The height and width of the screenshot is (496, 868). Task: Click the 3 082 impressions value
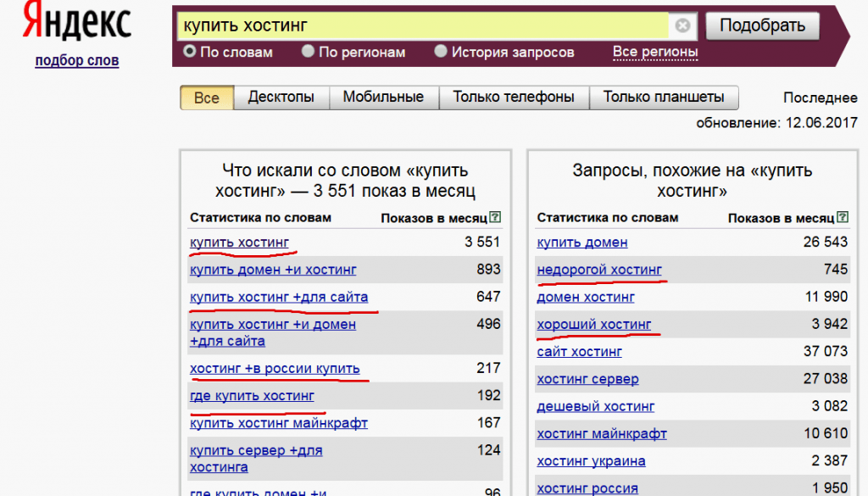point(830,406)
